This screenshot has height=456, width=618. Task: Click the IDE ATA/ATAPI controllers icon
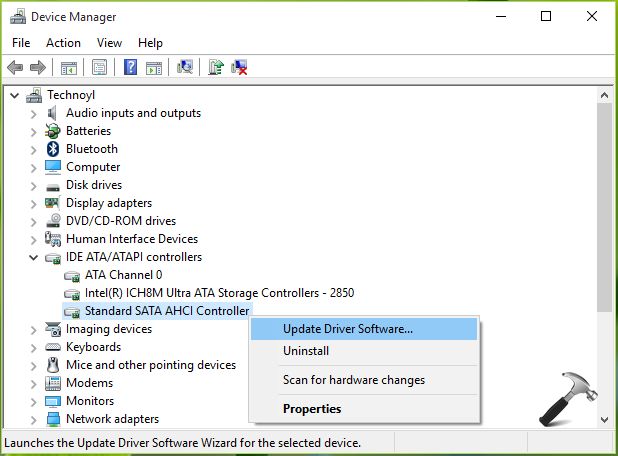pos(53,258)
